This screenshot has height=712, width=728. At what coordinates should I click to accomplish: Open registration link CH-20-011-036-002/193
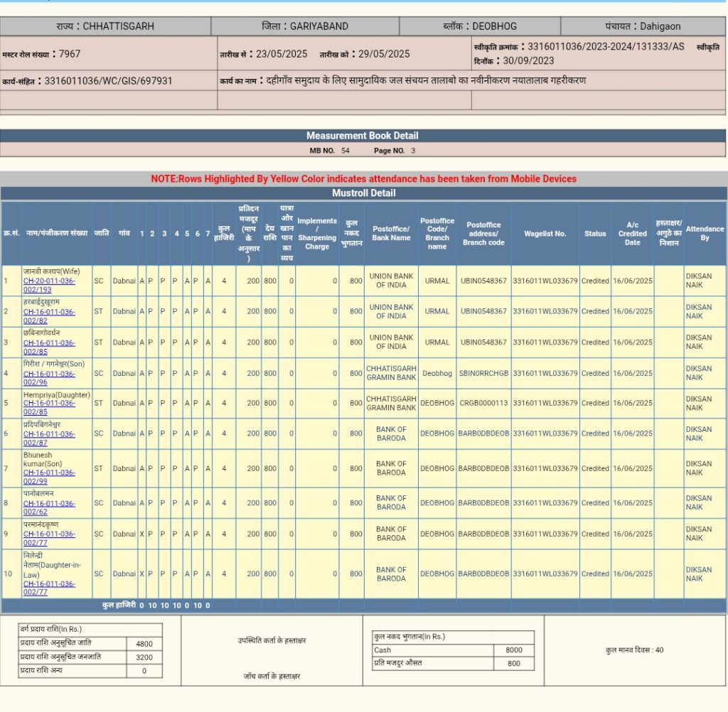coord(48,285)
